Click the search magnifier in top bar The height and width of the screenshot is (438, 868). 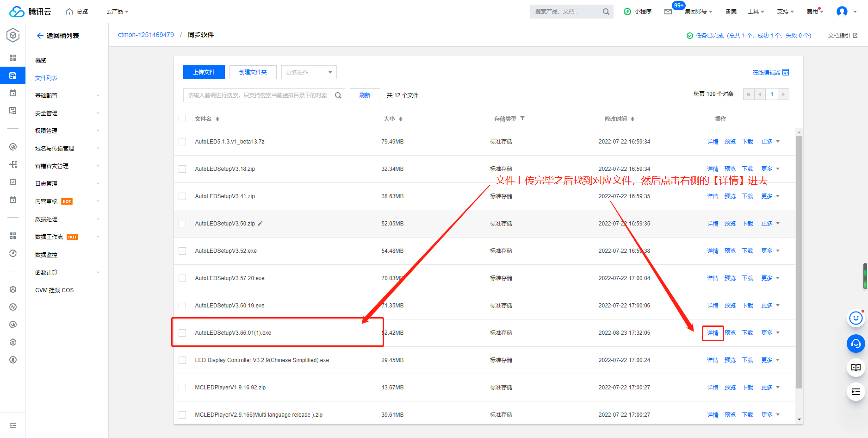[606, 12]
